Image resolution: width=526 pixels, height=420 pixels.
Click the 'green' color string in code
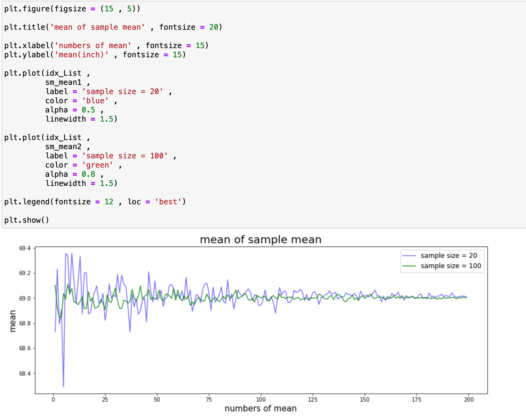[x=97, y=165]
